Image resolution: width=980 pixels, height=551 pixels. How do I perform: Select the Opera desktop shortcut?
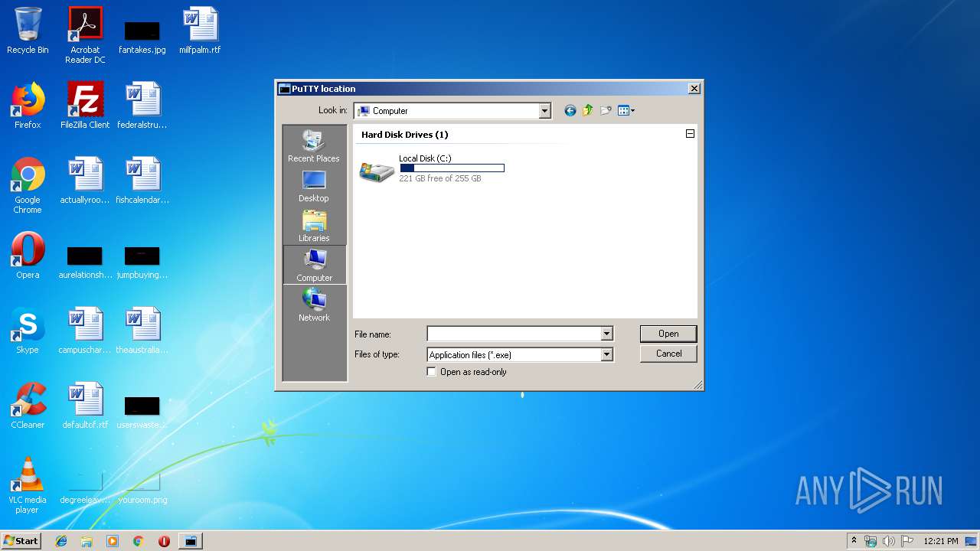(28, 256)
